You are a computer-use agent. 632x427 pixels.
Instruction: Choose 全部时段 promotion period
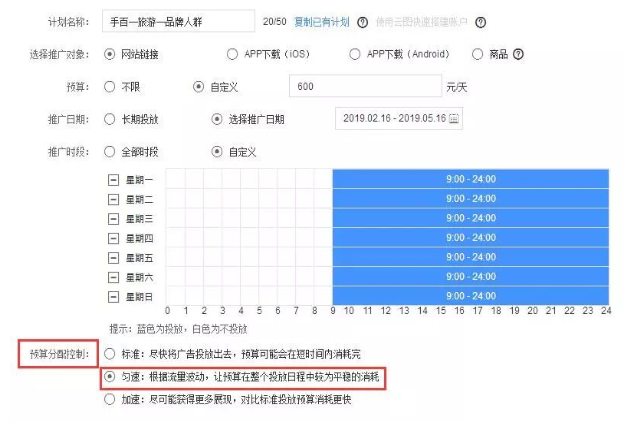pyautogui.click(x=109, y=152)
